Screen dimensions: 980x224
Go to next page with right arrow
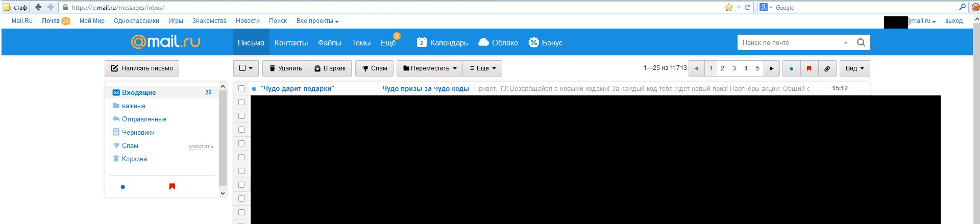pyautogui.click(x=771, y=68)
